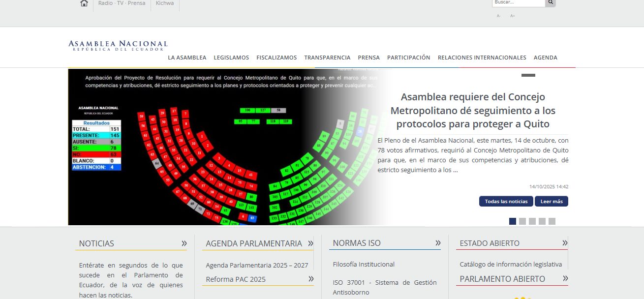Click the Asamblea Nacional logo
Screen dimensions: 644x299
[x=118, y=46]
